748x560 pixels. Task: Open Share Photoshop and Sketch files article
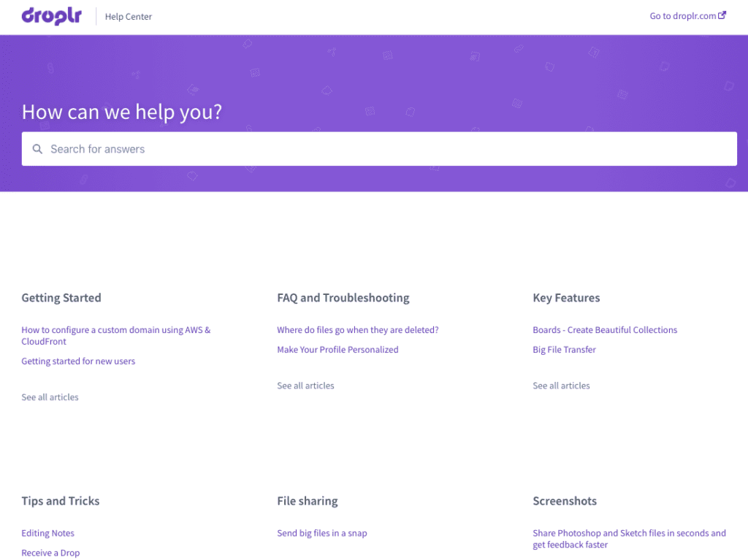point(629,539)
